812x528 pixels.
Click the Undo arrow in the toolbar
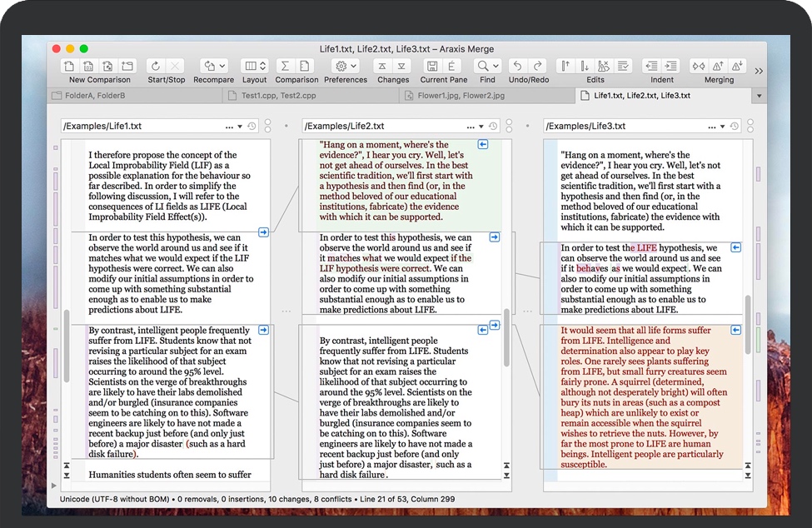coord(517,66)
